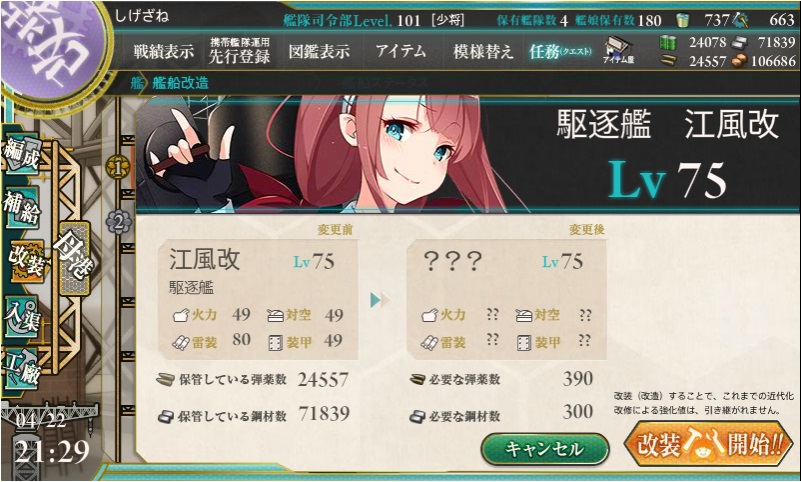Start remodel with 改装開始 button

709,444
